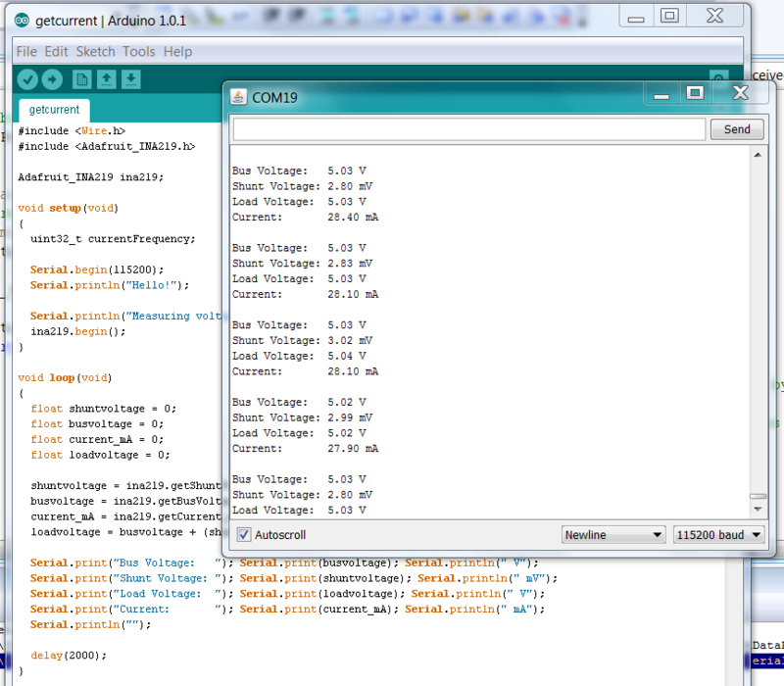Click the Serial Monitor icon at toolbar right
The image size is (784, 686).
[718, 77]
